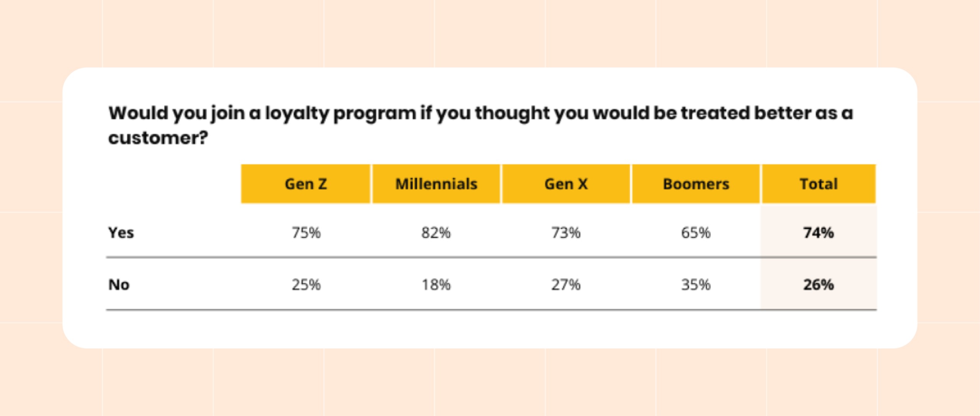Click the bold 26% Total value
Image resolution: width=980 pixels, height=416 pixels.
[x=818, y=285]
